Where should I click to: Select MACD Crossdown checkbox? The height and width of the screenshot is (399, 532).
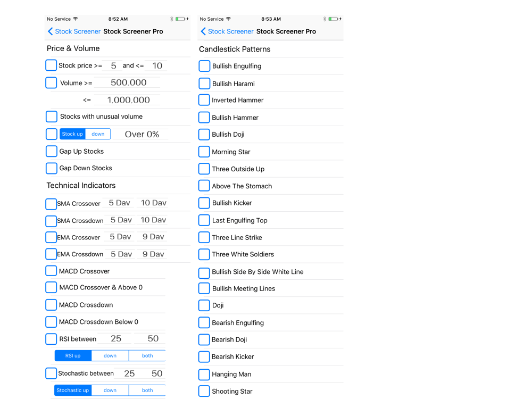tap(51, 305)
